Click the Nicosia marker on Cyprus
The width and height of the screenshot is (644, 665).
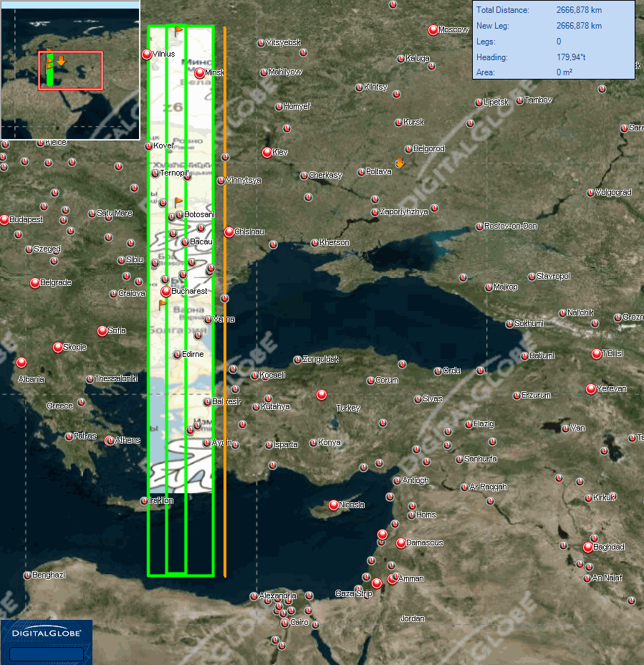pyautogui.click(x=333, y=505)
